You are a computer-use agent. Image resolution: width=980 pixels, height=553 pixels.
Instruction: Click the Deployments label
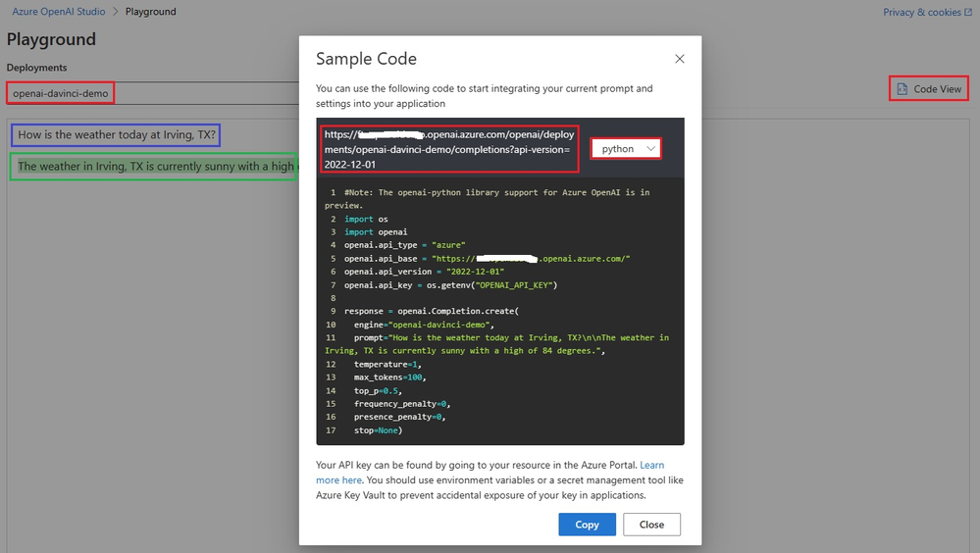click(x=37, y=68)
